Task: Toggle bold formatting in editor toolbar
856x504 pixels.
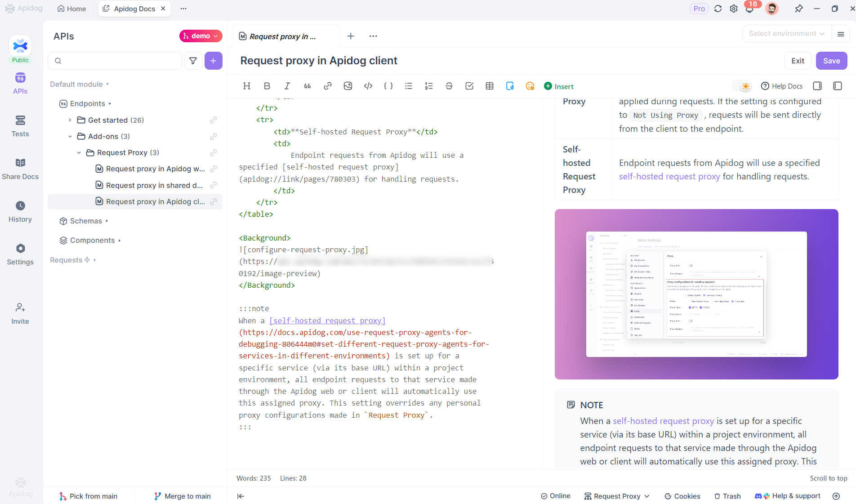Action: [267, 86]
